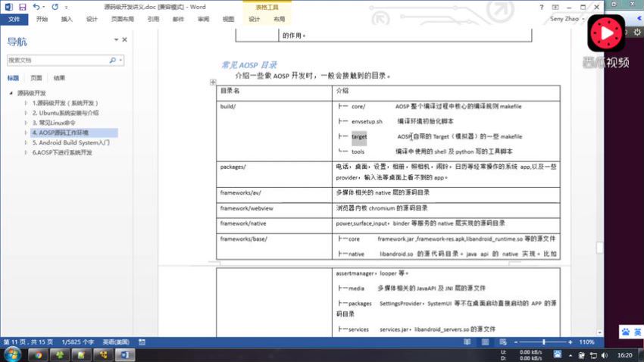Screen dimensions: 644x362
Task: Click the page indicator 第11页，共15页
Action: [x=28, y=342]
